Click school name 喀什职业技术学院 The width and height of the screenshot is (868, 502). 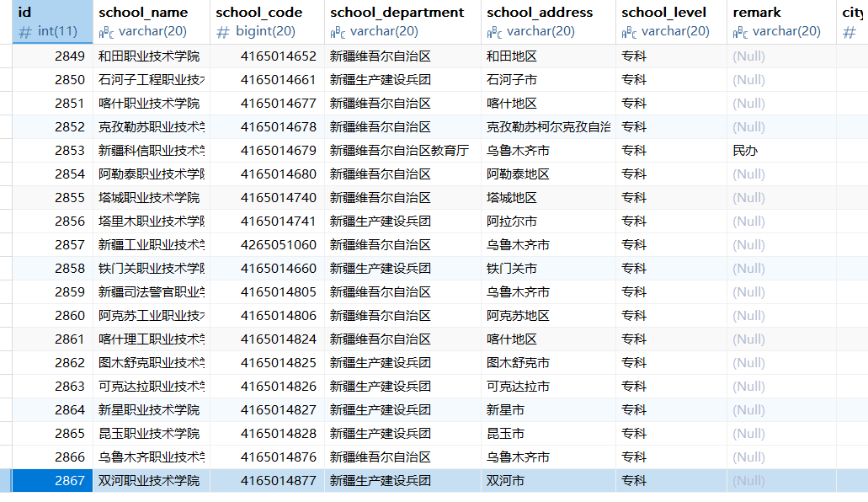tap(152, 103)
